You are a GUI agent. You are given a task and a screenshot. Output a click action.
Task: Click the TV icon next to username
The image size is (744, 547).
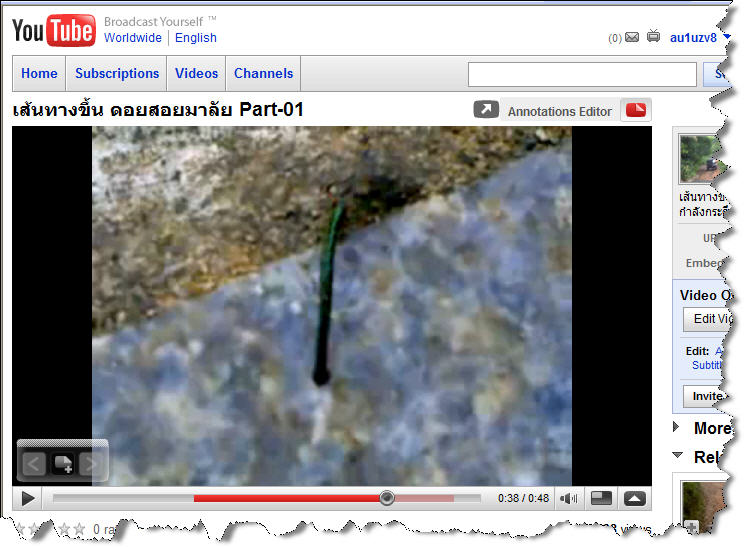653,38
